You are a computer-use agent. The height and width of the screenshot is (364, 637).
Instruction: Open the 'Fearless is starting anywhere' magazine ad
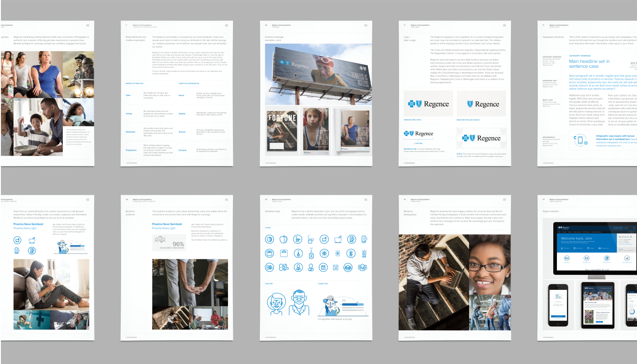coord(352,131)
